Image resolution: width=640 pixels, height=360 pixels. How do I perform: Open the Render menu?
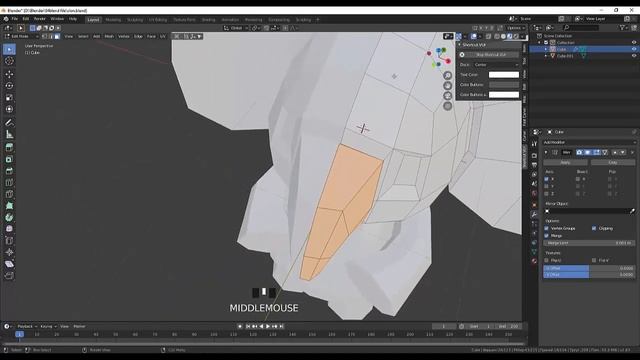coord(40,19)
